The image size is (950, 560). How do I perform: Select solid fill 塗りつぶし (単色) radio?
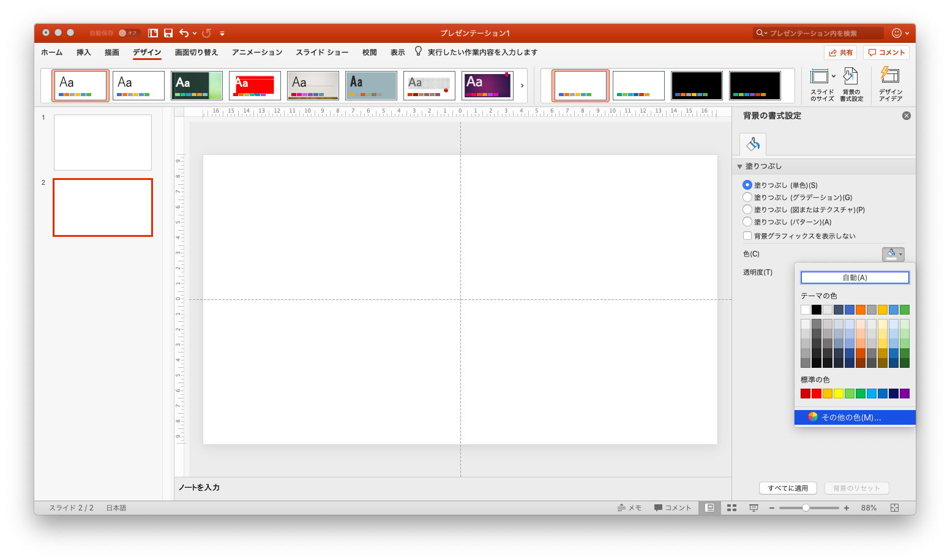747,185
